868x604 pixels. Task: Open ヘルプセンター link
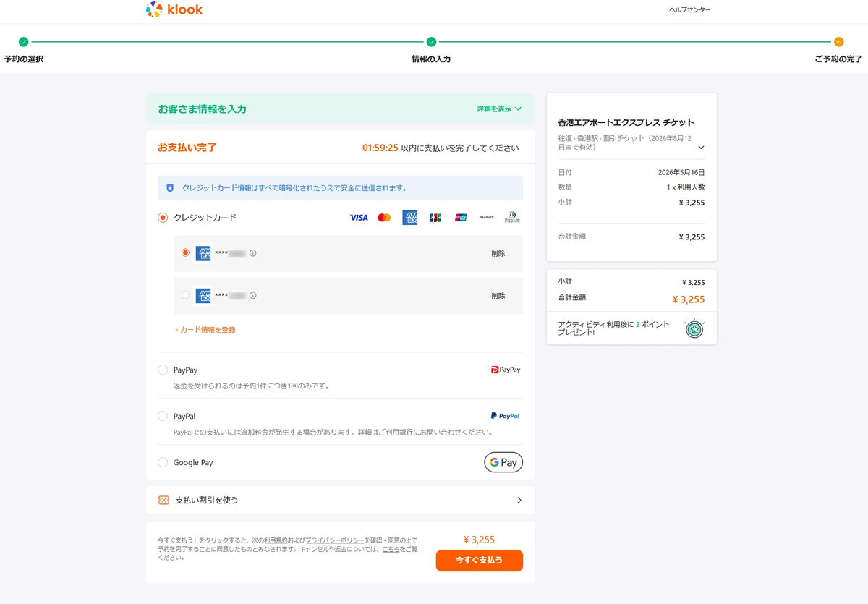coord(689,9)
